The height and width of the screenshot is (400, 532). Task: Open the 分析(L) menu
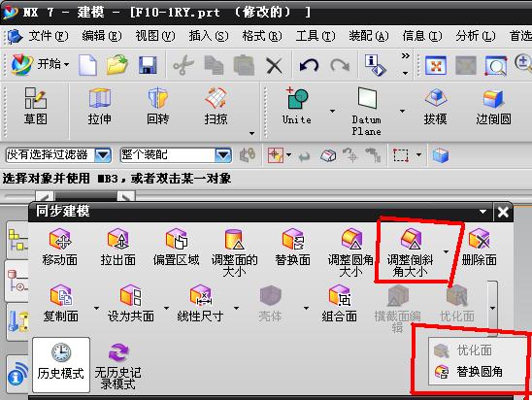476,36
